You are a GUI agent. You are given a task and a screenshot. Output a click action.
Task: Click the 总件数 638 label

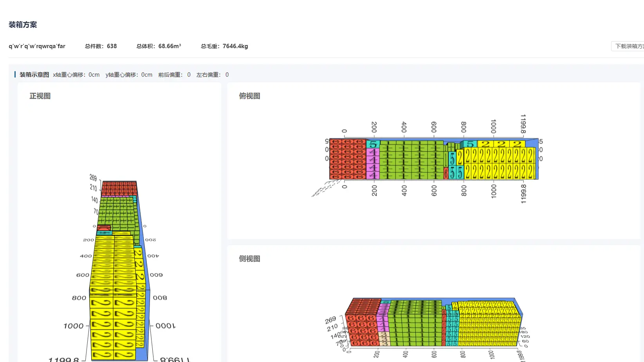pyautogui.click(x=101, y=46)
